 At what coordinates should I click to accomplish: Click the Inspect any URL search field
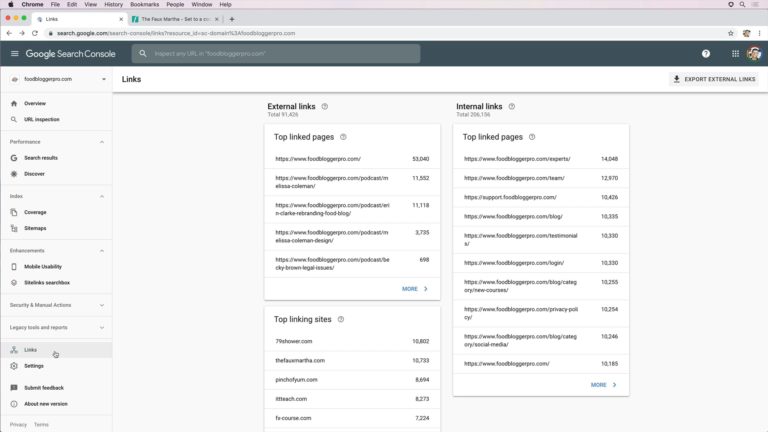(x=276, y=53)
